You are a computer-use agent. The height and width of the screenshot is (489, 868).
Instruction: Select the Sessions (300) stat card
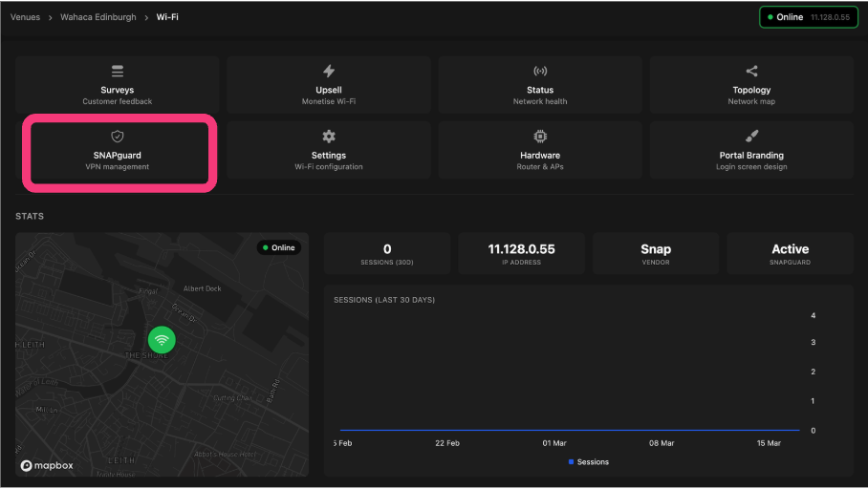(387, 254)
